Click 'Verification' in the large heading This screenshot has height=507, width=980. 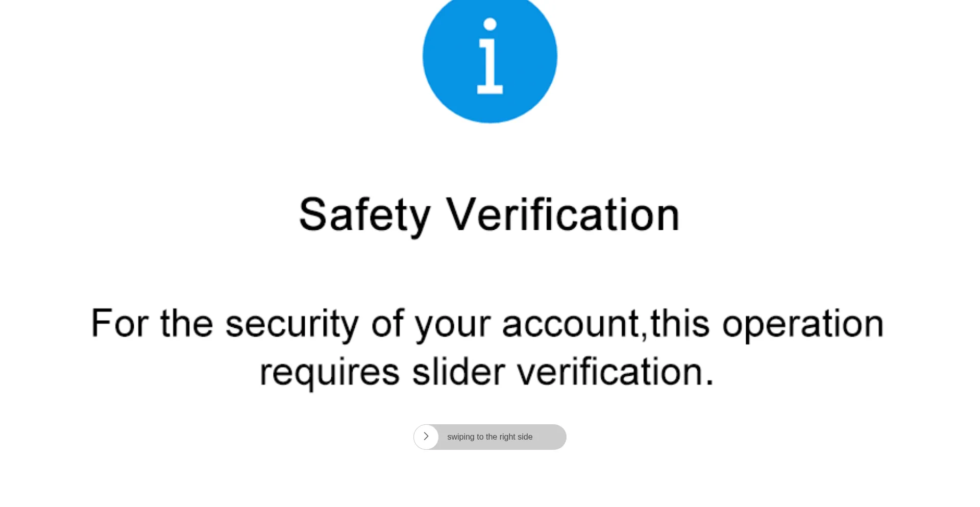point(562,215)
